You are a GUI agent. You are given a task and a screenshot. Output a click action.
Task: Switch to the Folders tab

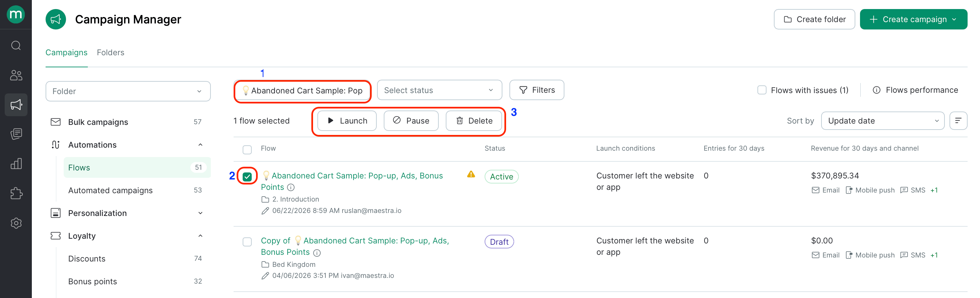pos(110,53)
